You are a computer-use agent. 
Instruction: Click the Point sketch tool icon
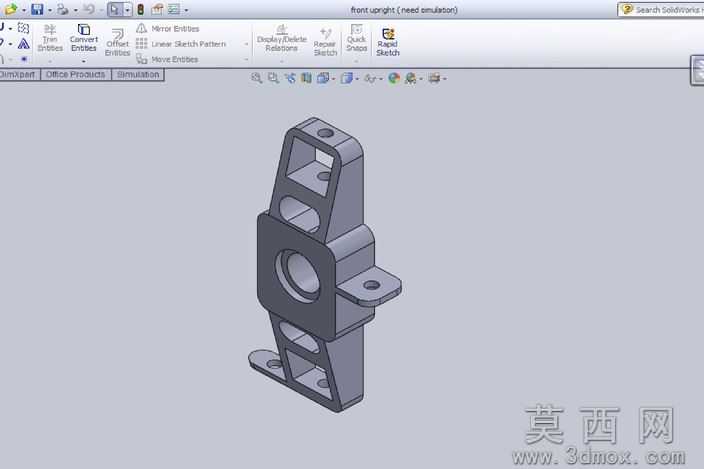(24, 59)
